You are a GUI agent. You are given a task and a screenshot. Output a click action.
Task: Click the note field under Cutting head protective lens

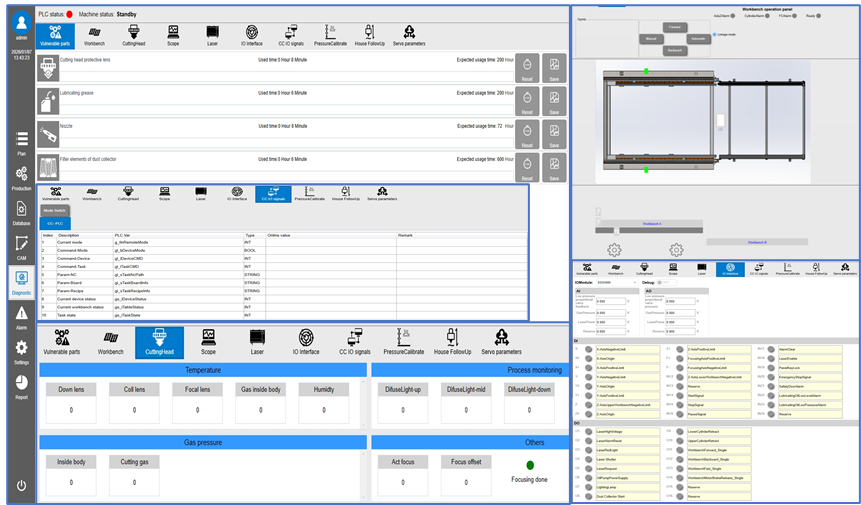pyautogui.click(x=287, y=77)
